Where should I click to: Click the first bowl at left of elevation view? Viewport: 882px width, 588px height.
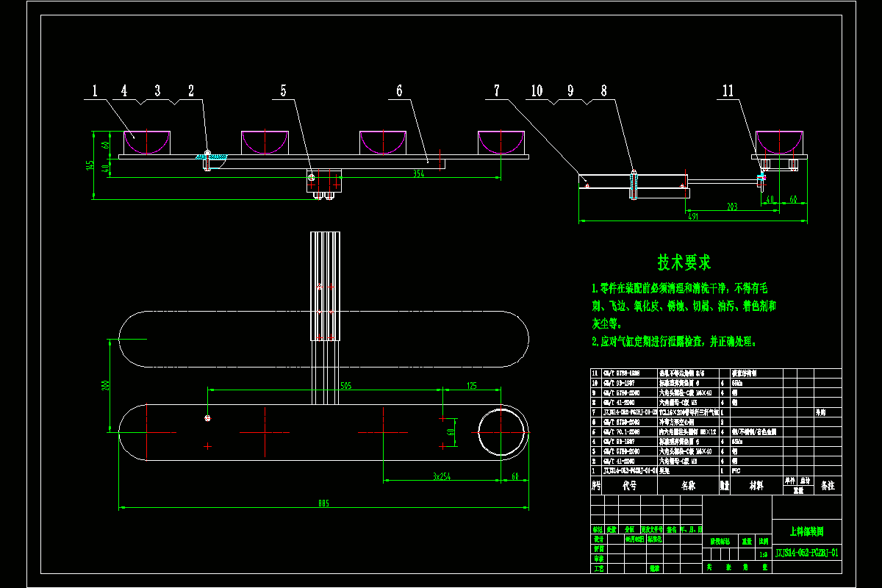pos(146,143)
